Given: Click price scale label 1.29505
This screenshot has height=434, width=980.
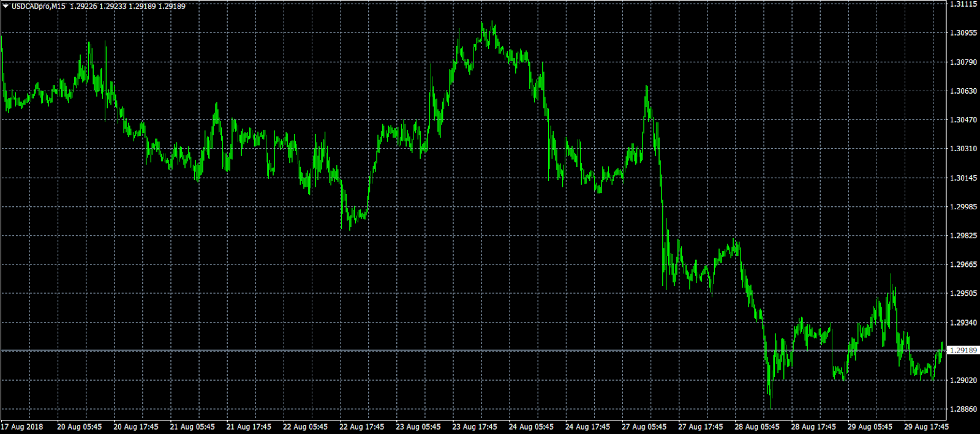Looking at the screenshot, I should [x=963, y=293].
